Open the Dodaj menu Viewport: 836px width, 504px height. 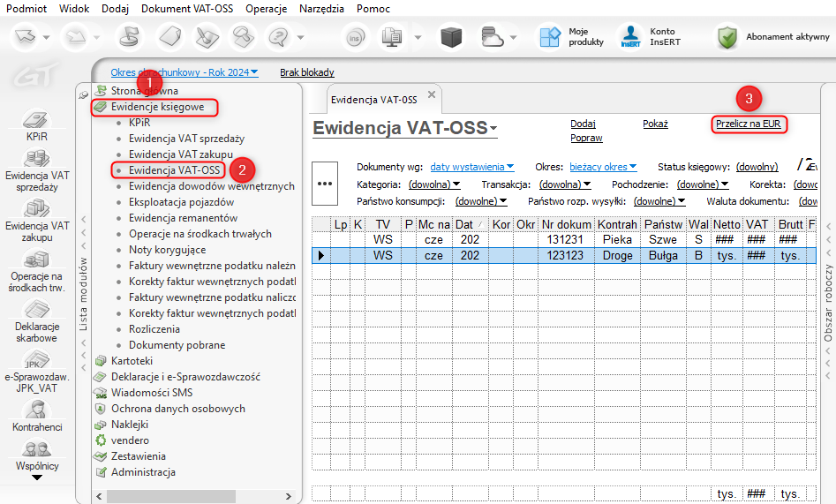[x=115, y=9]
